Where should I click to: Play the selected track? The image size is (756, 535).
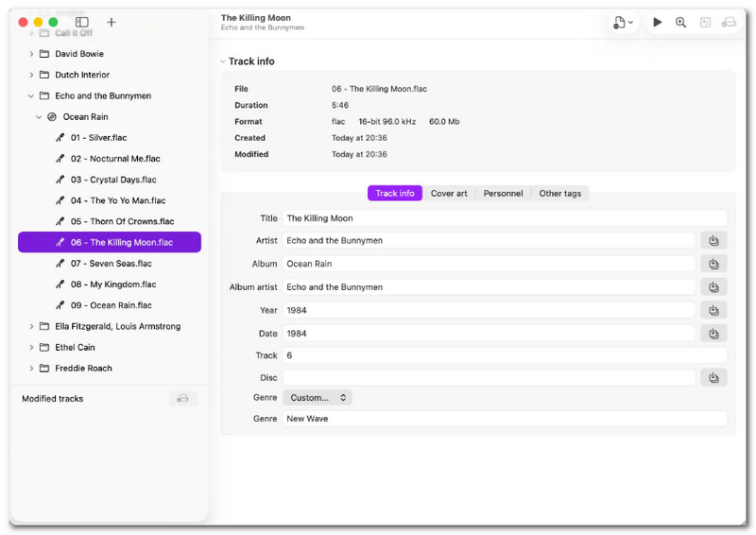click(657, 22)
